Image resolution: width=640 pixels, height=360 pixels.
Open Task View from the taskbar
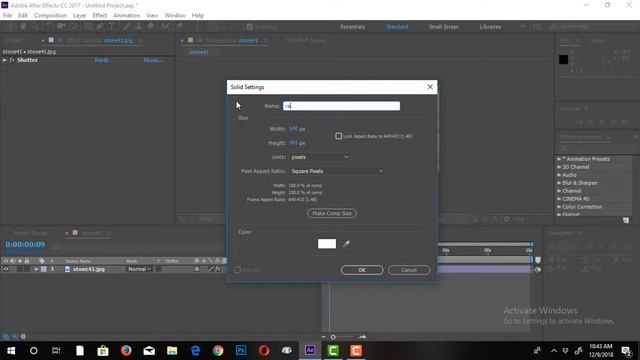coord(56,351)
